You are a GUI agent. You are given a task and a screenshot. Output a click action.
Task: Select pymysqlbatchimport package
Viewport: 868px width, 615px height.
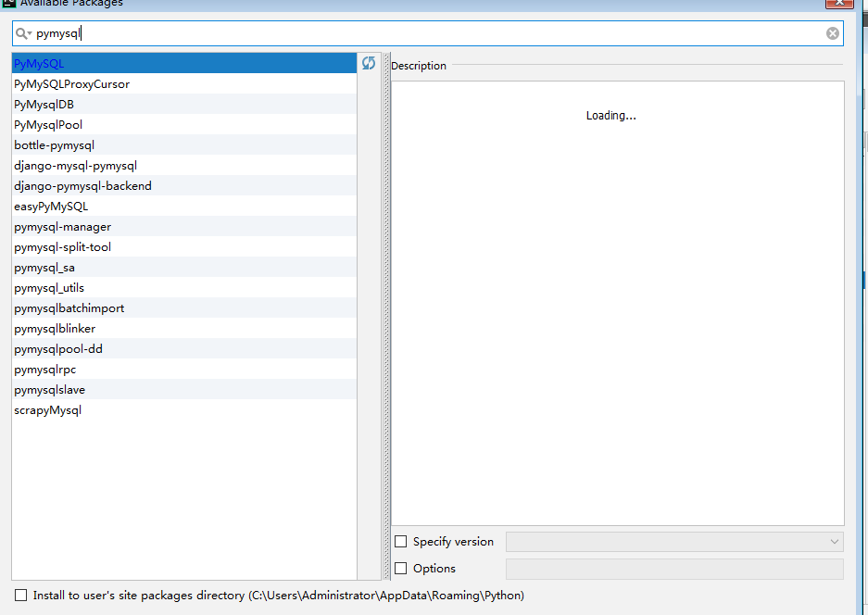pyautogui.click(x=184, y=307)
